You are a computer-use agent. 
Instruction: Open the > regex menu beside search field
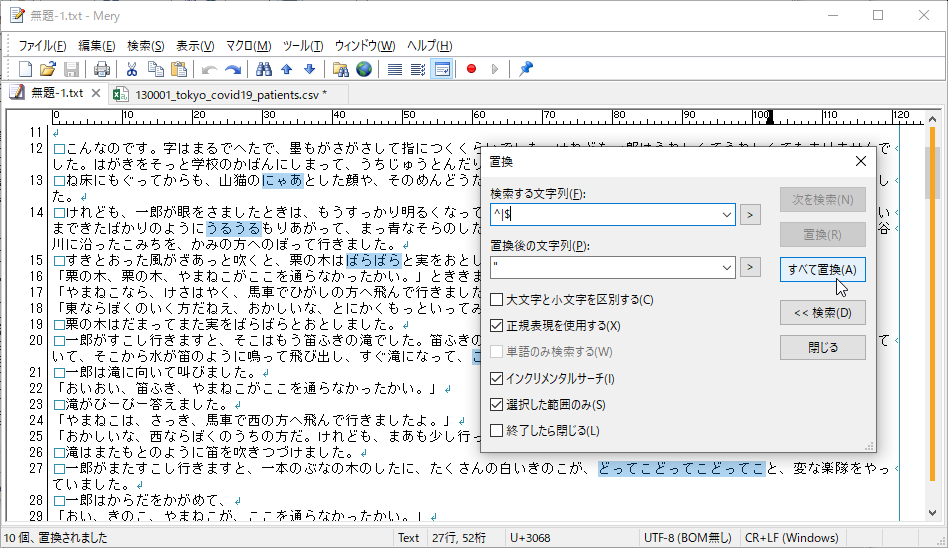(x=750, y=214)
